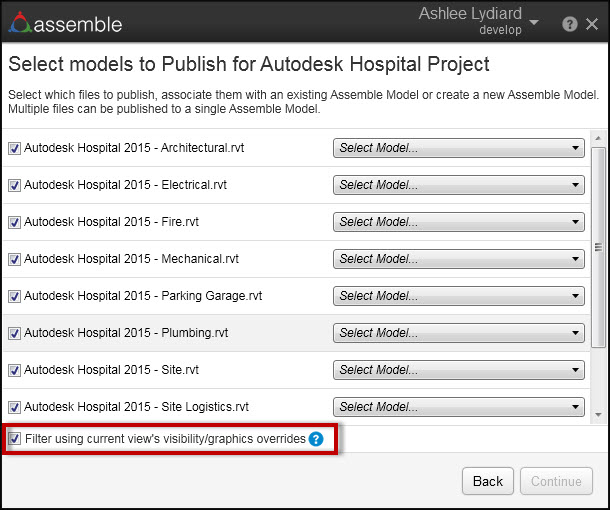Image resolution: width=610 pixels, height=510 pixels.
Task: Uncheck Autodesk Hospital 2015 - Electrical.rvt
Action: coord(14,185)
